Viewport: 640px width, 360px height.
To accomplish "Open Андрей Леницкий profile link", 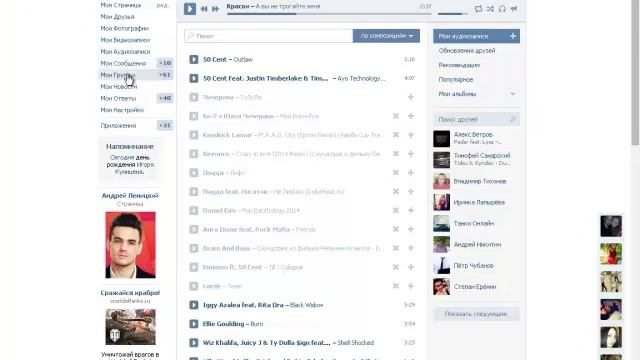I will (130, 196).
